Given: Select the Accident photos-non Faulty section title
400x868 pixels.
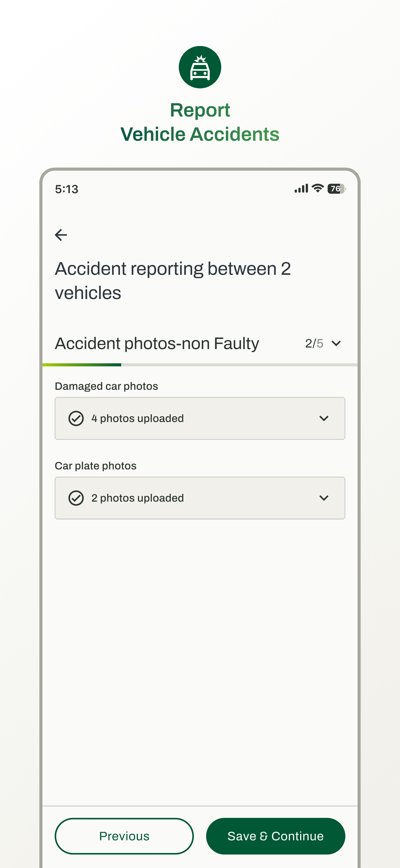Looking at the screenshot, I should click(157, 344).
